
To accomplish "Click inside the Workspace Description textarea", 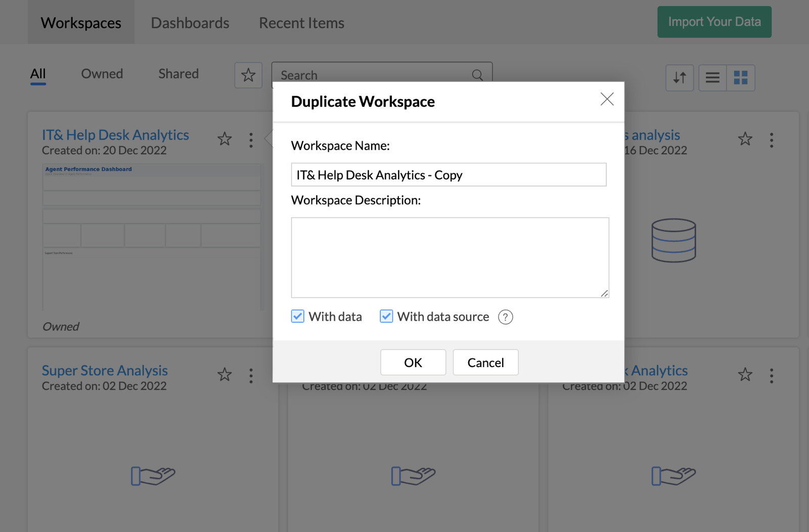I will (x=450, y=257).
